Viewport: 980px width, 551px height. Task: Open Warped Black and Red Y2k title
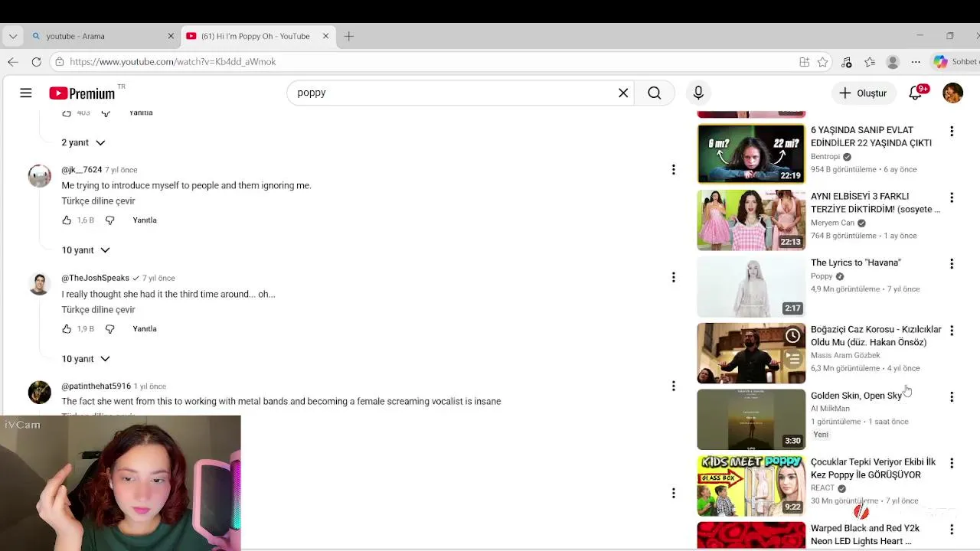pyautogui.click(x=865, y=535)
